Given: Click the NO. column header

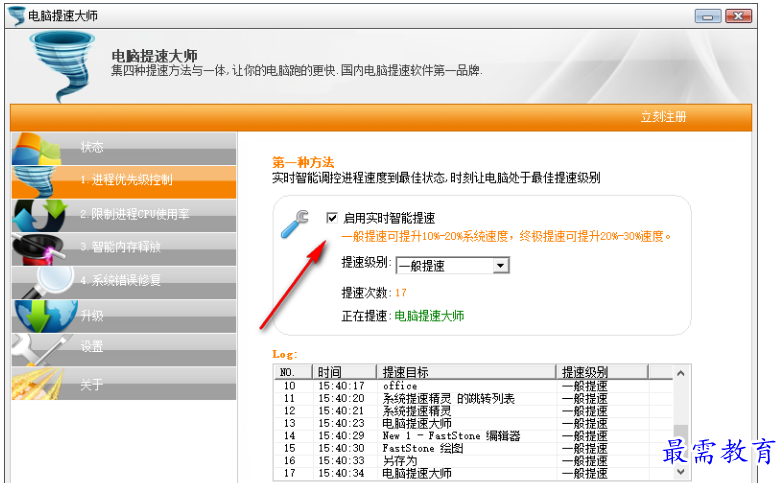Looking at the screenshot, I should (x=293, y=372).
